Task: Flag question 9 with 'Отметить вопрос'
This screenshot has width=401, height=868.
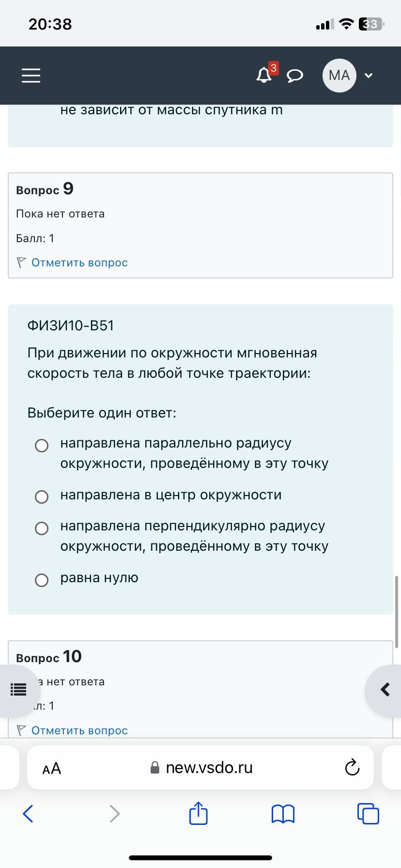Action: coord(79,263)
